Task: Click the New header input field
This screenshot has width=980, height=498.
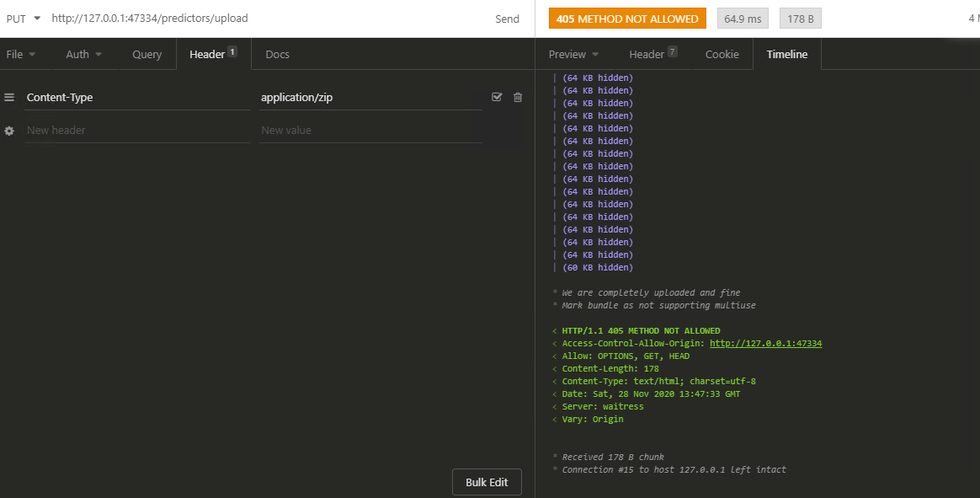Action: 135,130
